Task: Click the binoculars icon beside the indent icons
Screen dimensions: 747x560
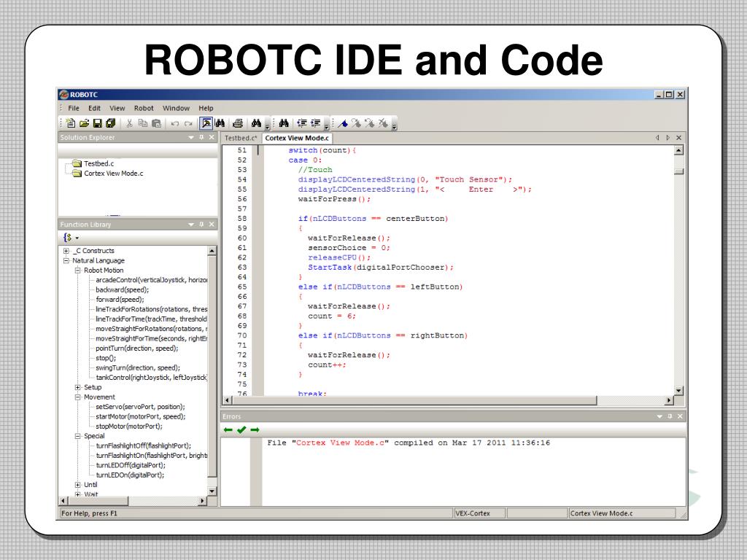Action: click(284, 123)
